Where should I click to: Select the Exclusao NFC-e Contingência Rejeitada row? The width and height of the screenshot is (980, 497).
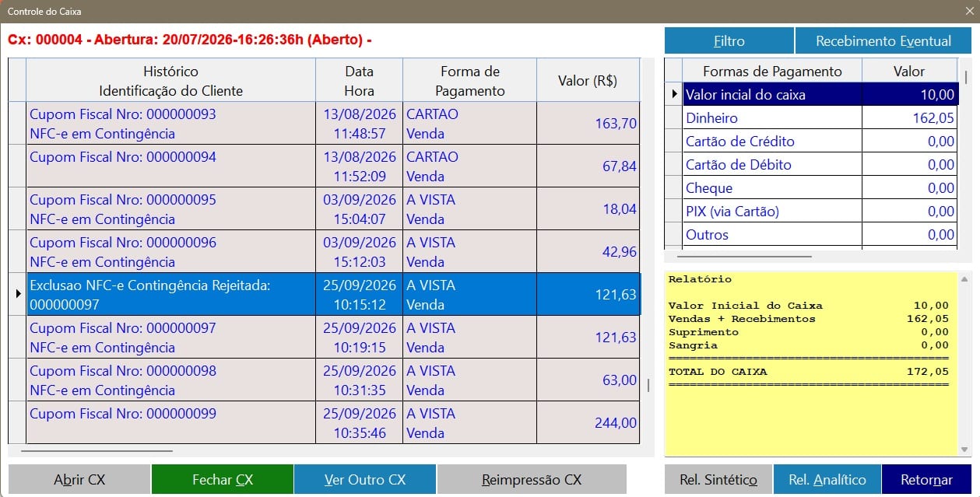click(324, 295)
